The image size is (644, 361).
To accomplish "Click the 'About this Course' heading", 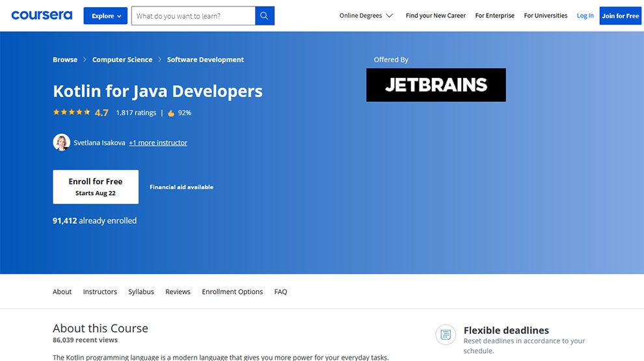I will (100, 328).
